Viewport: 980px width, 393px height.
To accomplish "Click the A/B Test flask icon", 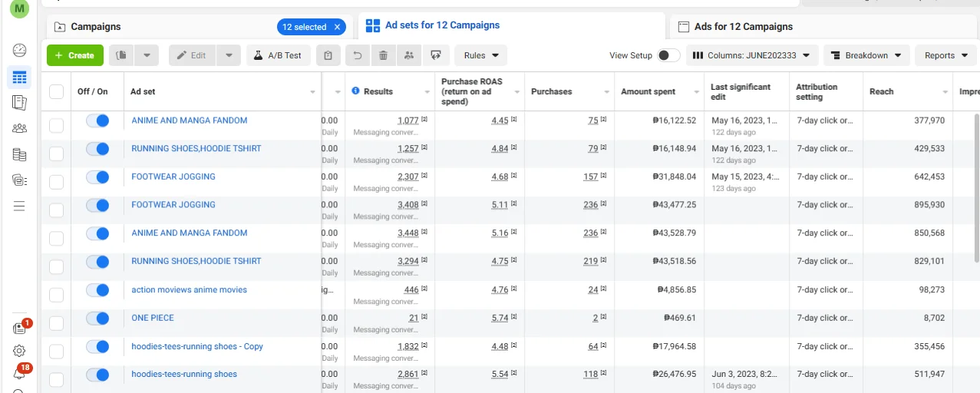I will click(258, 55).
